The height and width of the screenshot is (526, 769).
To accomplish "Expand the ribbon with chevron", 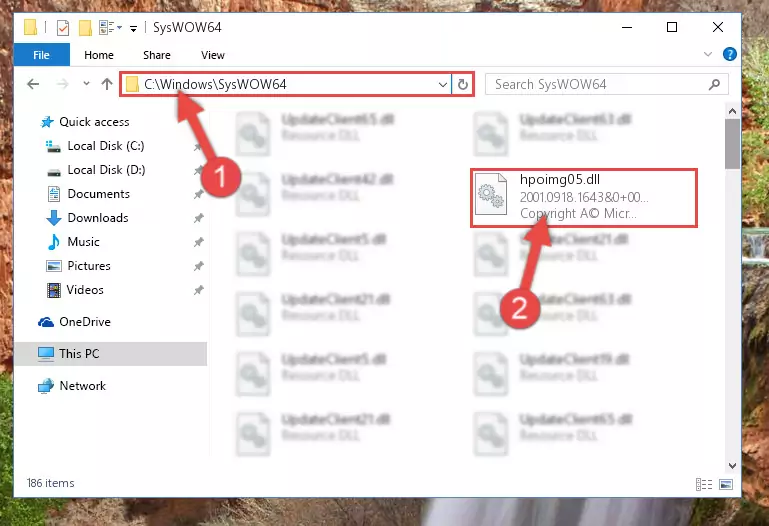I will pyautogui.click(x=708, y=54).
